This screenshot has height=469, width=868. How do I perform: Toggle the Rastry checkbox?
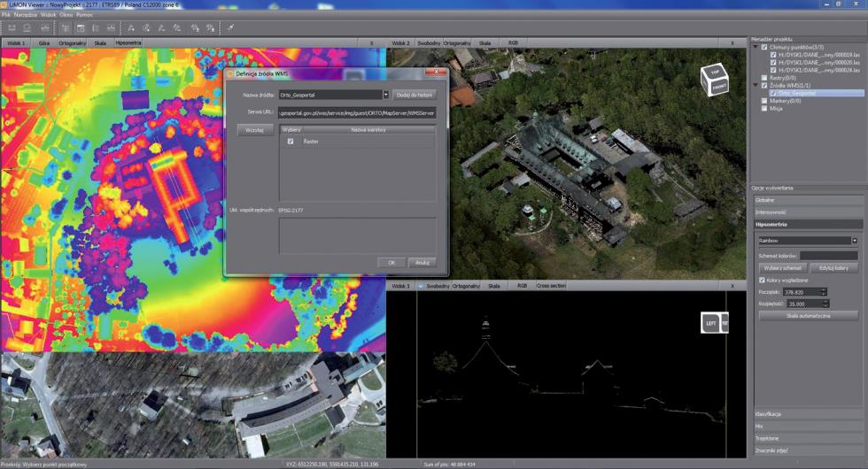(764, 78)
